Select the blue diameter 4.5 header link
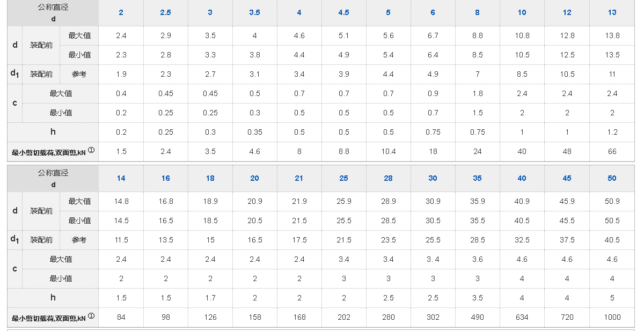The height and width of the screenshot is (331, 644). click(x=344, y=12)
